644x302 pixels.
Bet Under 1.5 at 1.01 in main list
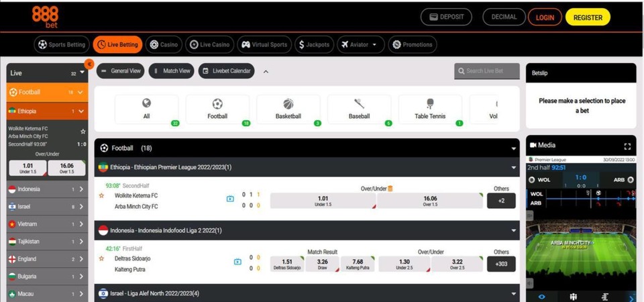click(323, 201)
